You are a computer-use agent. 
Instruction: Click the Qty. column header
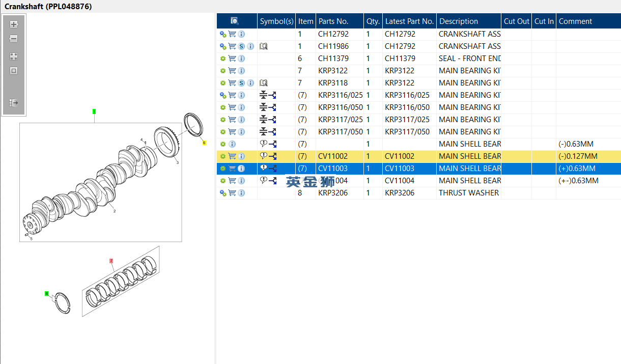click(x=373, y=21)
